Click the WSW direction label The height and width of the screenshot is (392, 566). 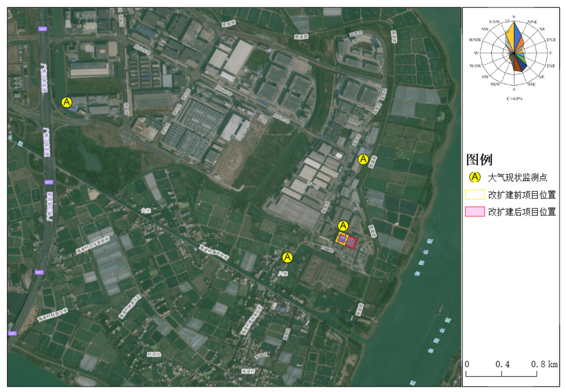pos(475,66)
